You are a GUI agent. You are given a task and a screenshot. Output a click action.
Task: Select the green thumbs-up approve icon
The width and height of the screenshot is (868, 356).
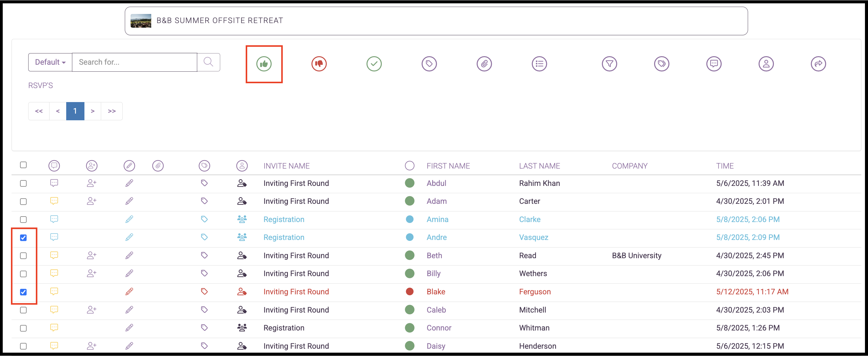[264, 64]
